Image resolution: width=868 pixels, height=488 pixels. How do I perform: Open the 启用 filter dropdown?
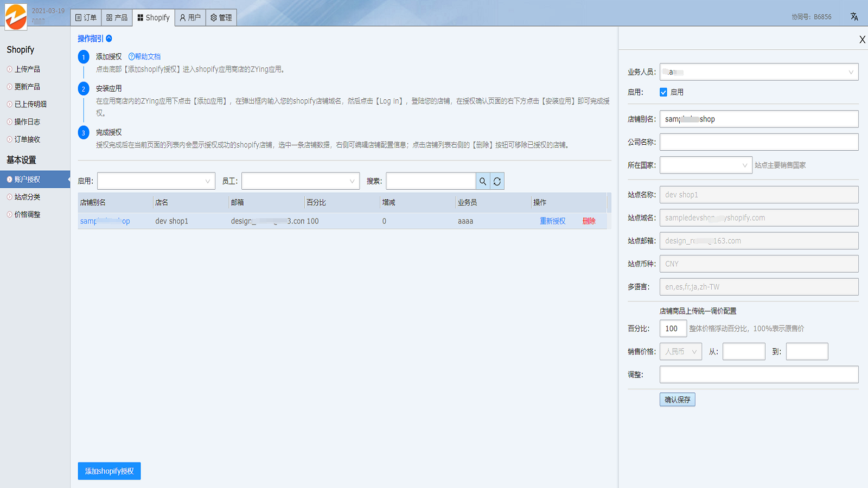156,181
